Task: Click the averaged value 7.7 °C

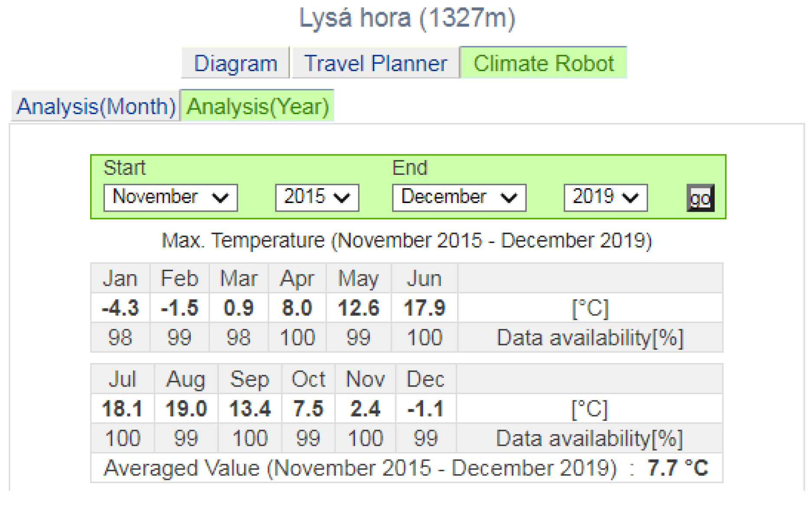Action: (677, 468)
